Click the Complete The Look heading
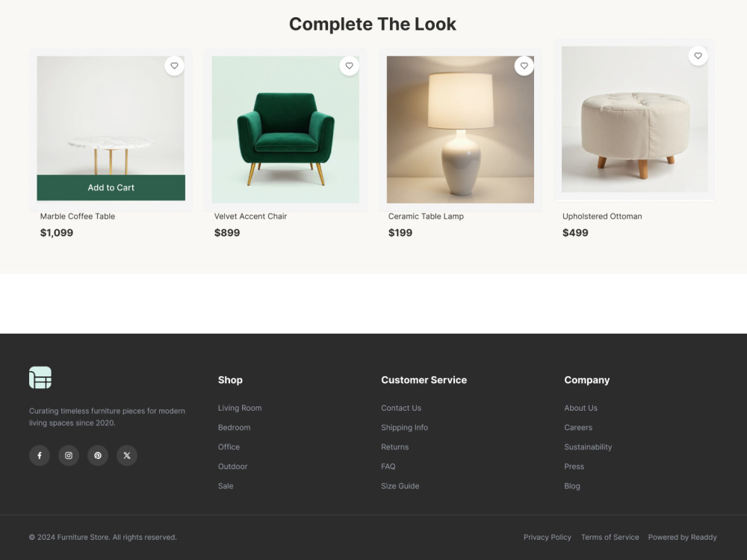 373,25
